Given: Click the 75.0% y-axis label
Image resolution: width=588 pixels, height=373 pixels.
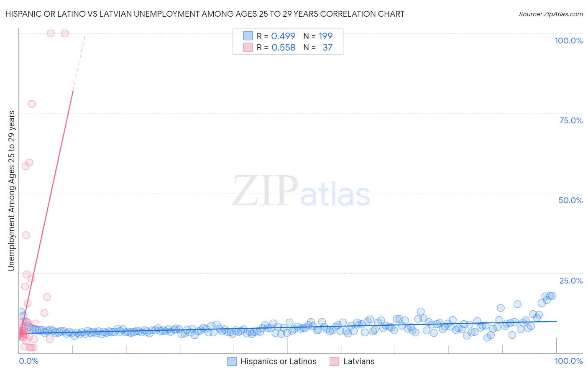Looking at the screenshot, I should point(571,120).
